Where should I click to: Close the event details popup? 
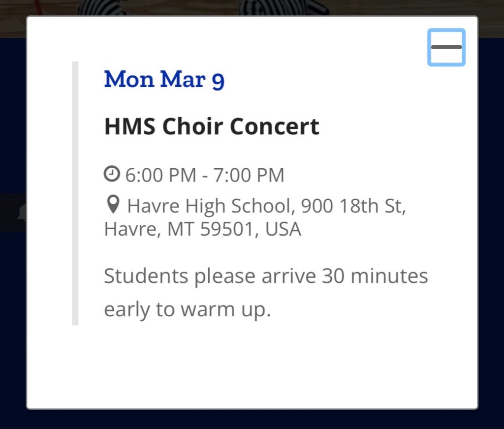pos(446,47)
